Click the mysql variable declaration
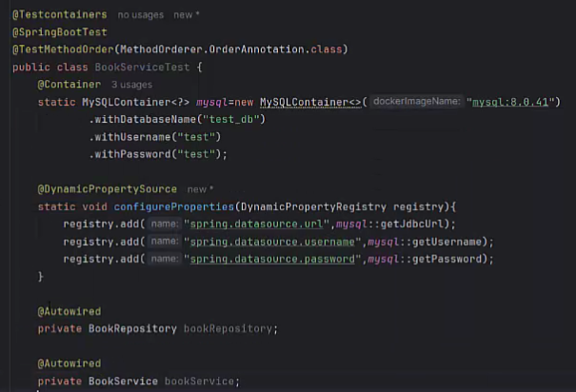This screenshot has width=576, height=392. tap(212, 102)
